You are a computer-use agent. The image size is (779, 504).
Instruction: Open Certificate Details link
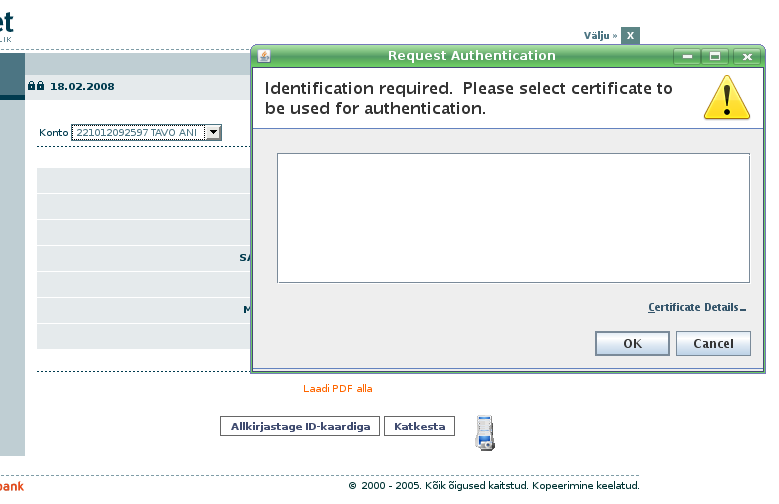pyautogui.click(x=696, y=308)
